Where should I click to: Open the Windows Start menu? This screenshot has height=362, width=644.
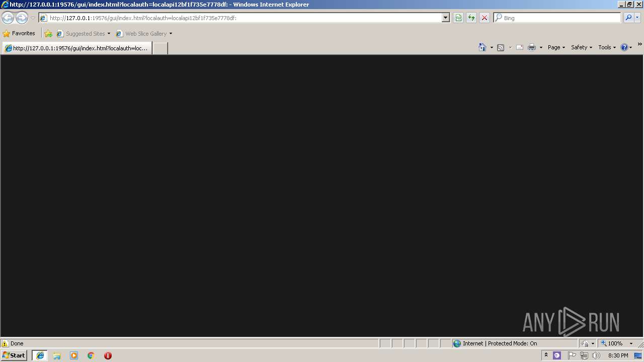[x=14, y=355]
